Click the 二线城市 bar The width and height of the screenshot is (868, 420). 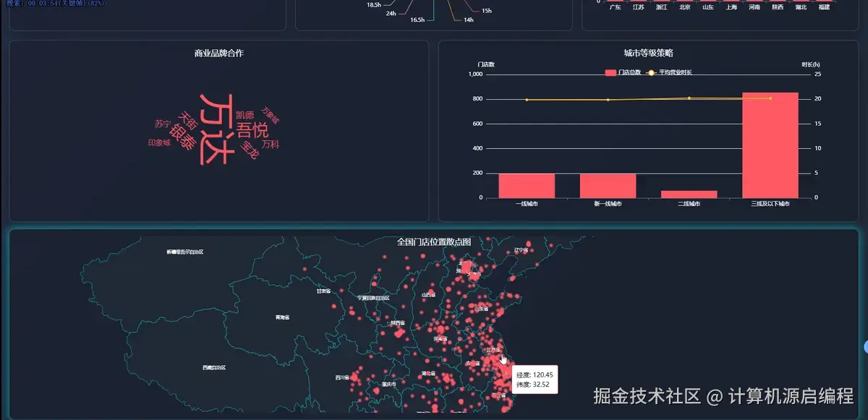click(689, 194)
